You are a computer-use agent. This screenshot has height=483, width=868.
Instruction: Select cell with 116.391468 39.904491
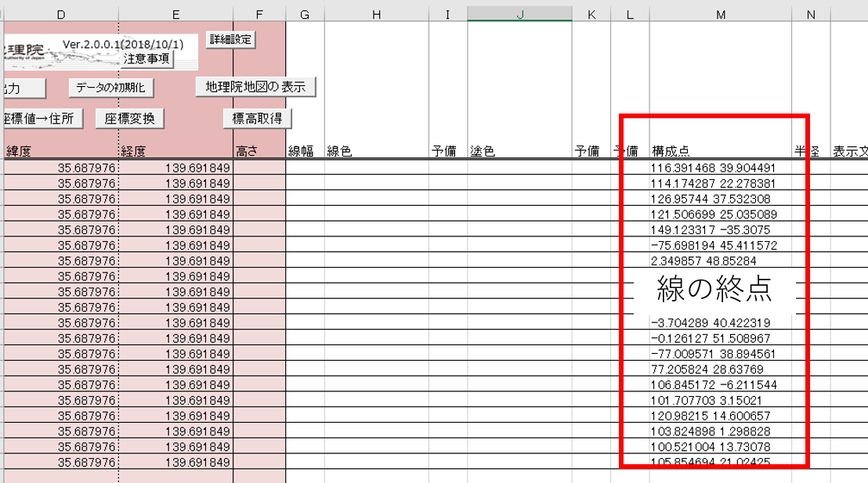pos(721,168)
